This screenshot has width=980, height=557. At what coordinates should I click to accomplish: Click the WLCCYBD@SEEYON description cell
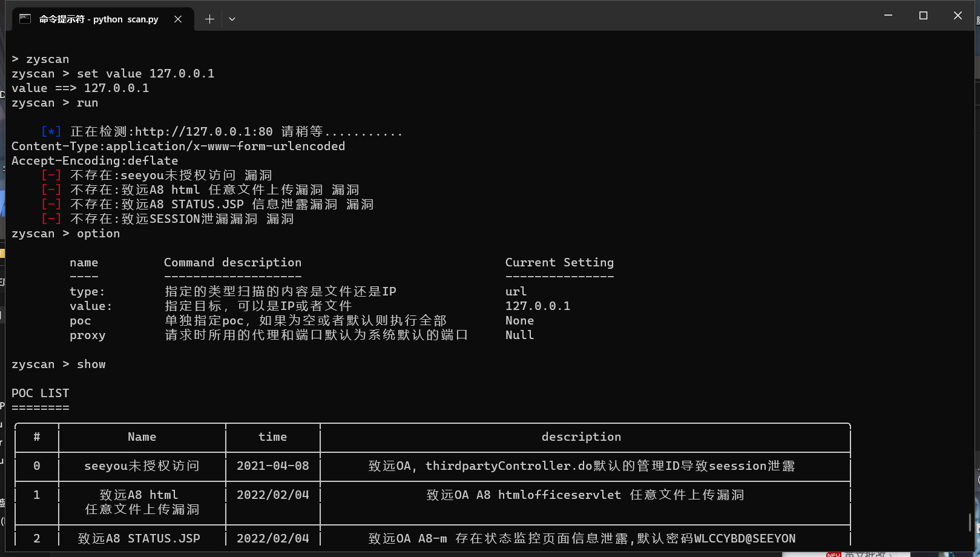(x=582, y=539)
